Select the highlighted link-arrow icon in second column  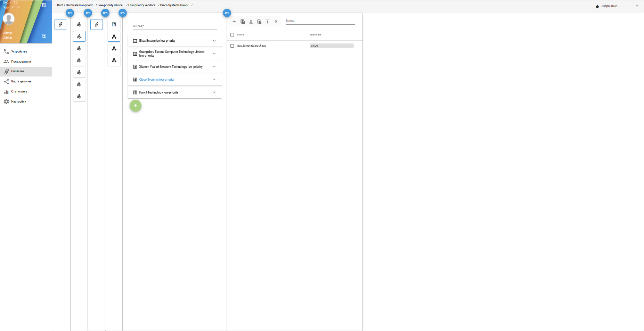coord(79,37)
